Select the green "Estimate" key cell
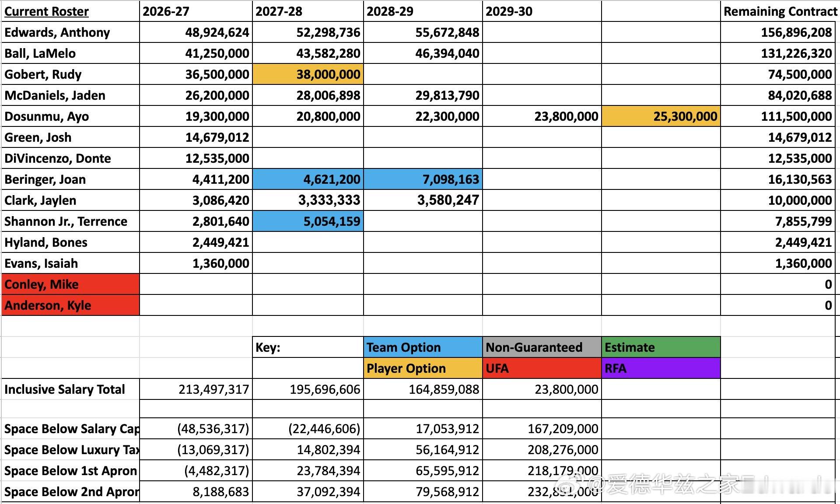The width and height of the screenshot is (840, 504). point(661,347)
